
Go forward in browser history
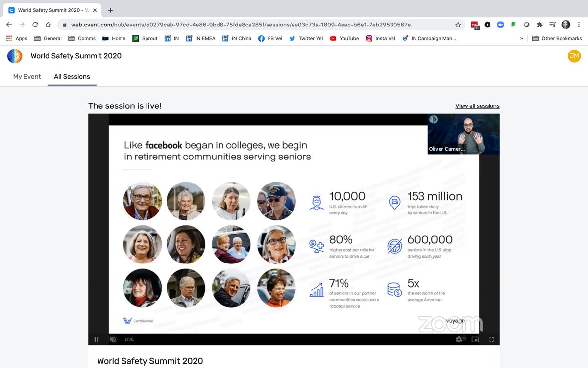(x=22, y=25)
